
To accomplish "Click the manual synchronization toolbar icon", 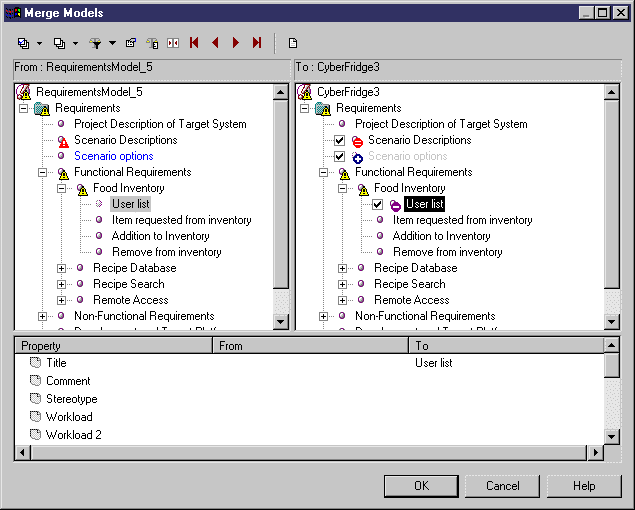I will [x=173, y=43].
